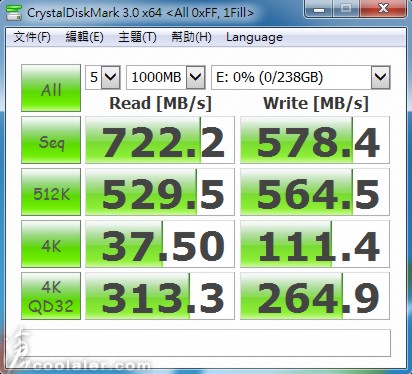Start the Seq benchmark test
This screenshot has height=374, width=412.
point(51,140)
